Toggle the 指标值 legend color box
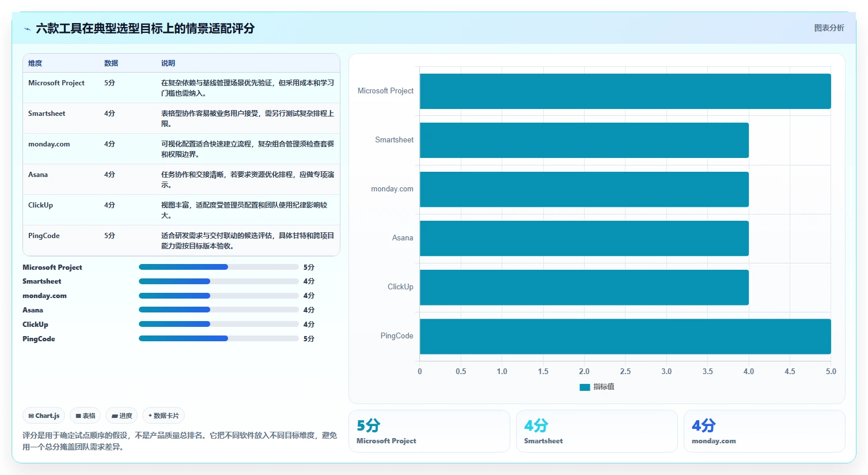This screenshot has width=868, height=475. 585,387
